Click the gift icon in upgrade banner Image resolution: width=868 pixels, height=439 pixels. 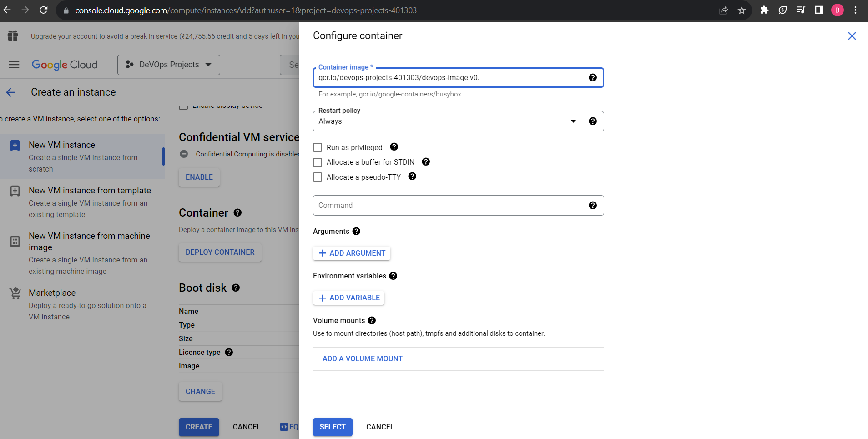tap(13, 36)
